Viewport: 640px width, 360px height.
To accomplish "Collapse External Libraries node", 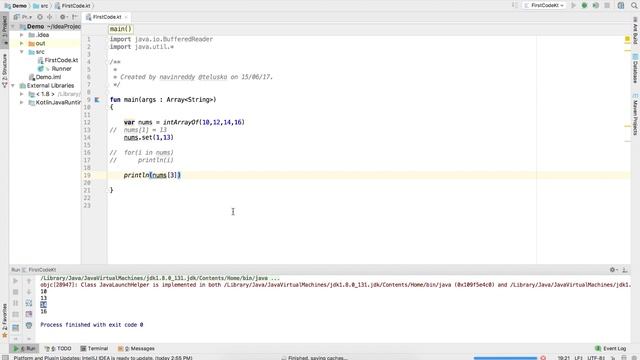I will pos(13,86).
